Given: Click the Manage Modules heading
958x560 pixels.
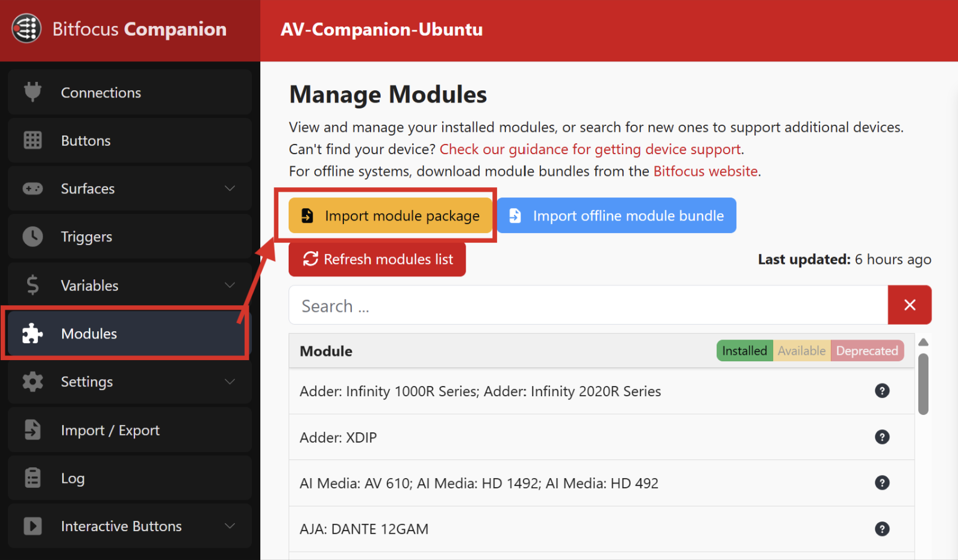Looking at the screenshot, I should pos(388,95).
